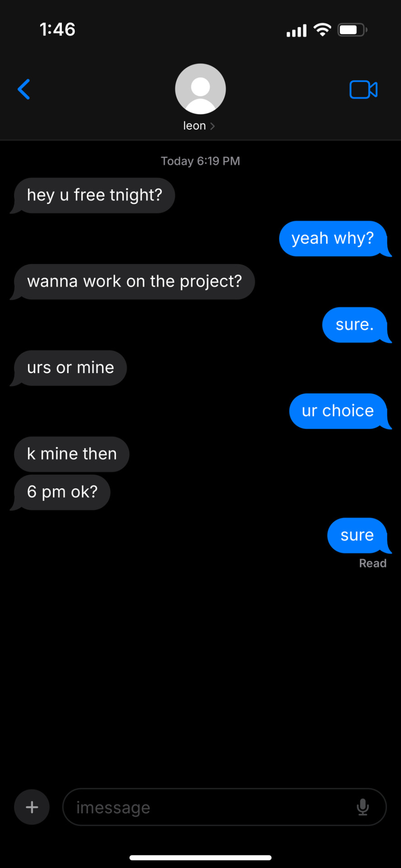
Task: Tap the battery indicator
Action: (x=353, y=30)
